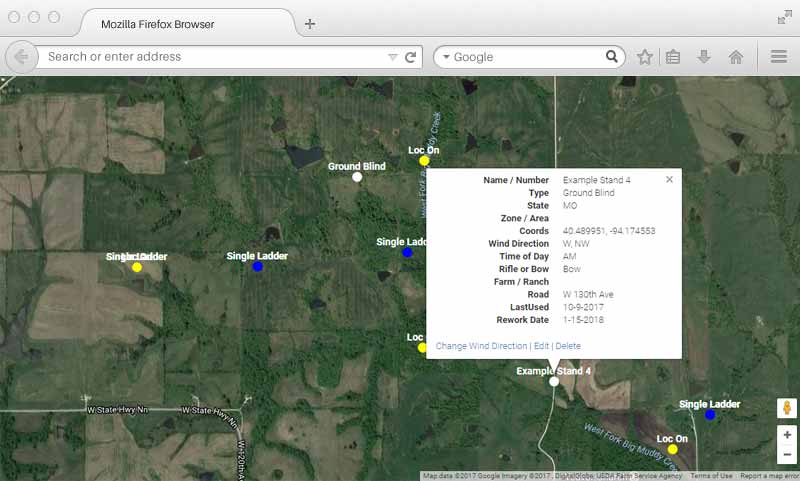Viewport: 800px width, 481px height.
Task: Open the address bar history dropdown
Action: (392, 58)
